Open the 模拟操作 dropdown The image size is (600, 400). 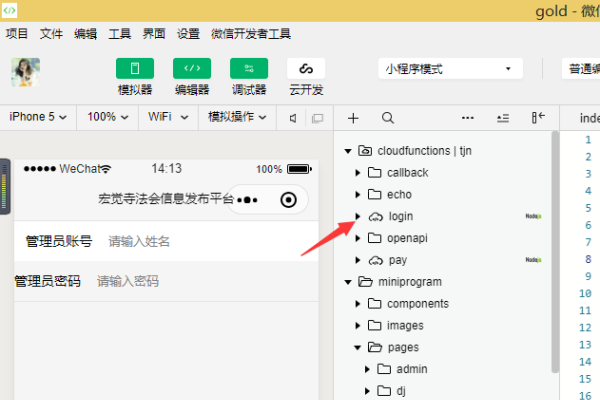tap(237, 117)
